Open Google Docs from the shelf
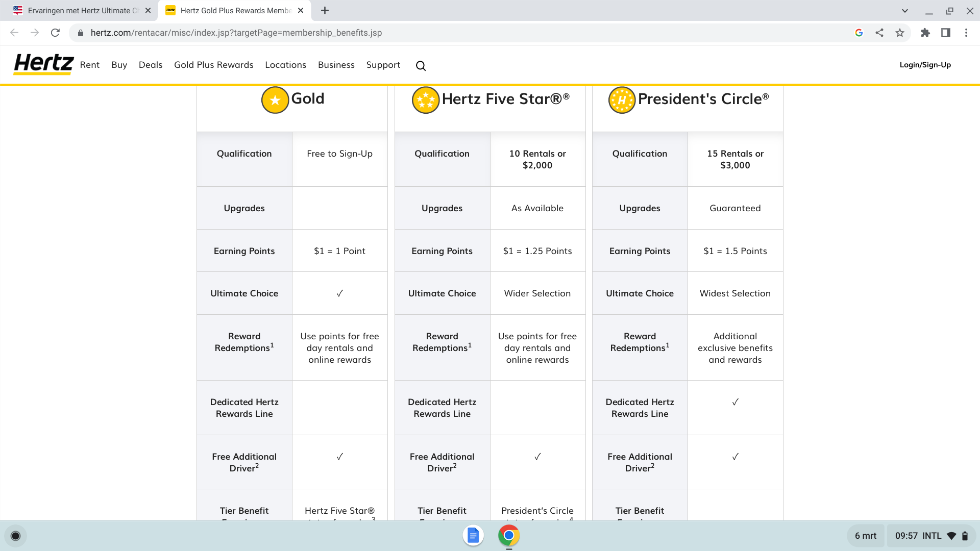Viewport: 980px width, 551px height. click(473, 536)
